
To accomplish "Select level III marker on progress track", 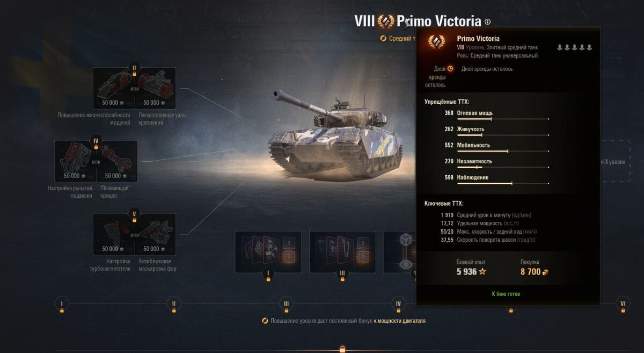I will [286, 304].
